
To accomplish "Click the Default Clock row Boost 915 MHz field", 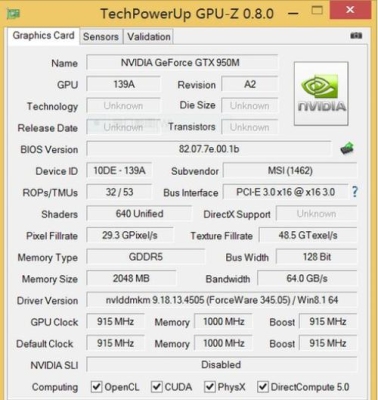I will pos(328,343).
